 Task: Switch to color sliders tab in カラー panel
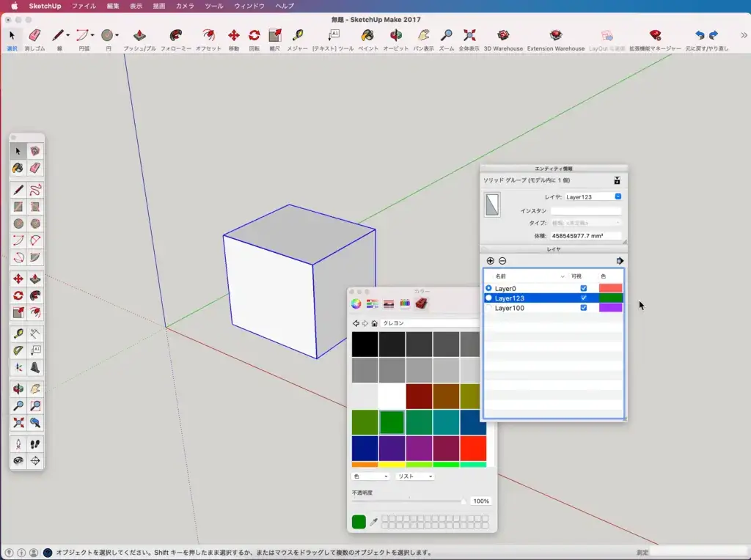pyautogui.click(x=372, y=303)
